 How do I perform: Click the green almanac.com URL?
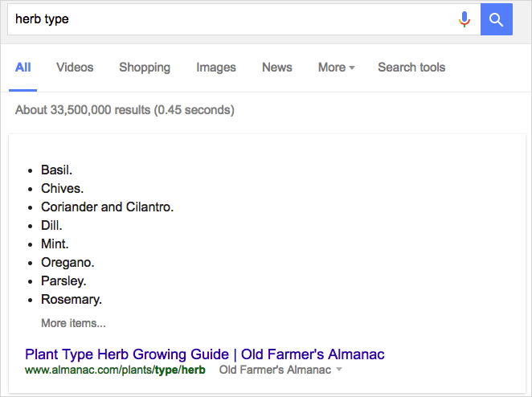click(x=115, y=370)
